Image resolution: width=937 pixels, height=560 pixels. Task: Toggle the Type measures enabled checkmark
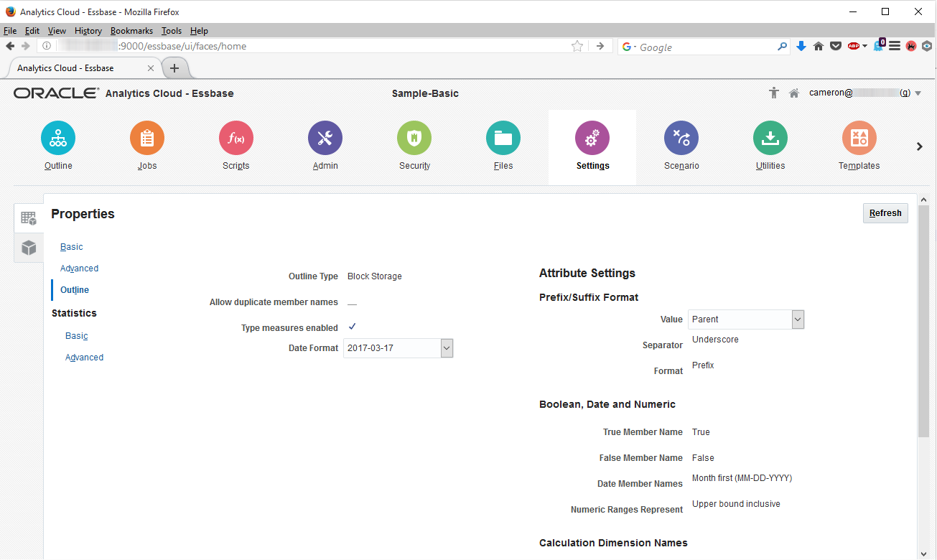(353, 327)
